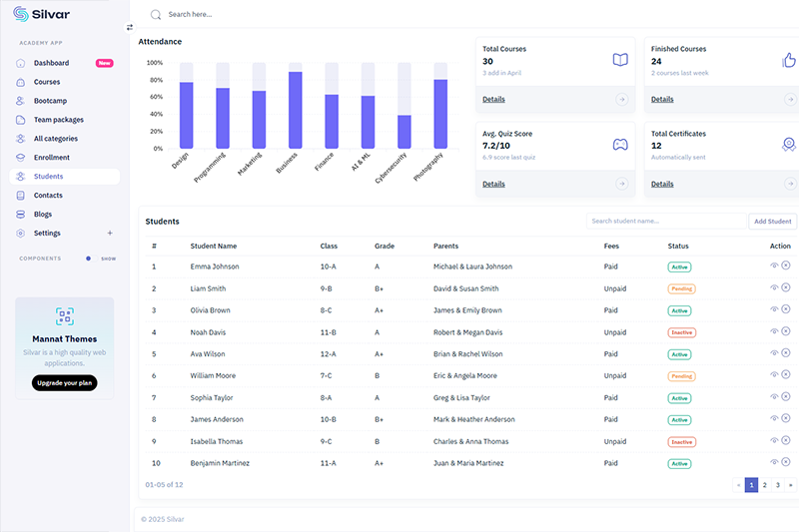
Task: Click the search magnifier icon
Action: [155, 15]
